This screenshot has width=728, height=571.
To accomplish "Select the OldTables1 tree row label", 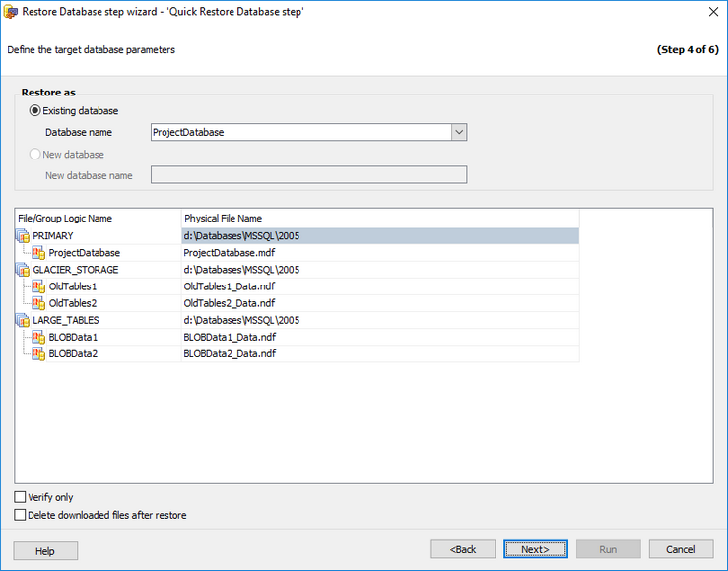I will pos(73,286).
